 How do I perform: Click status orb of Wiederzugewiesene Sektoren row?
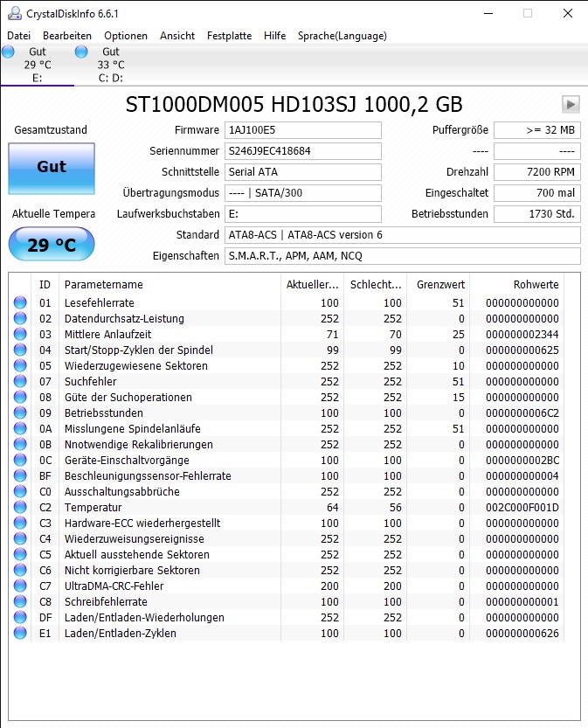point(20,366)
